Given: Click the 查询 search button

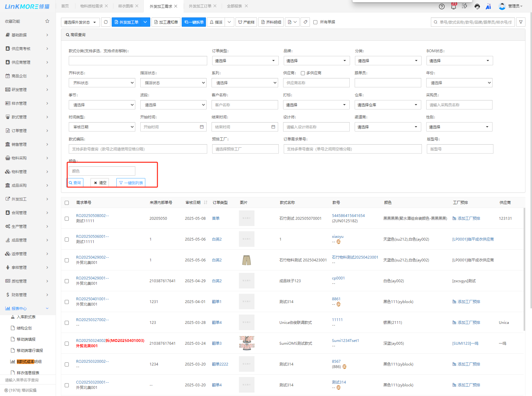Looking at the screenshot, I should [x=75, y=183].
